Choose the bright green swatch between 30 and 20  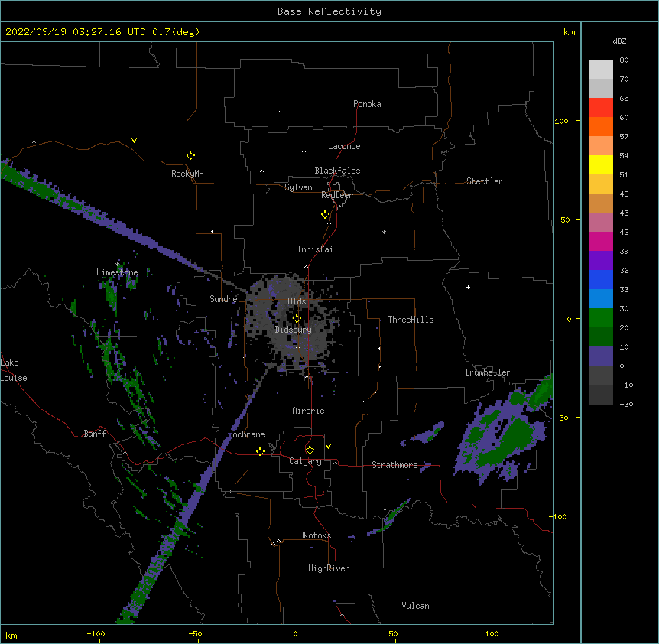click(601, 318)
